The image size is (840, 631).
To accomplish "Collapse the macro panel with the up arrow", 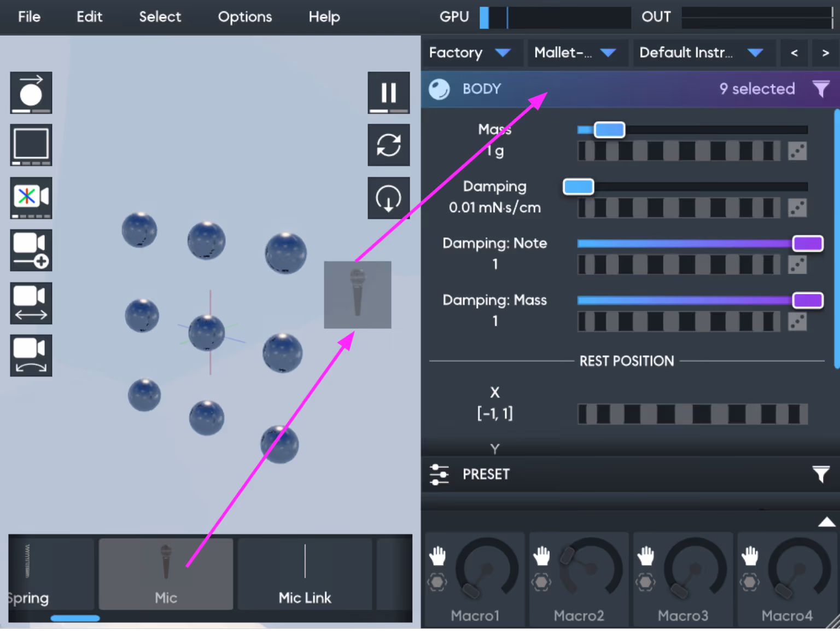I will pos(826,522).
